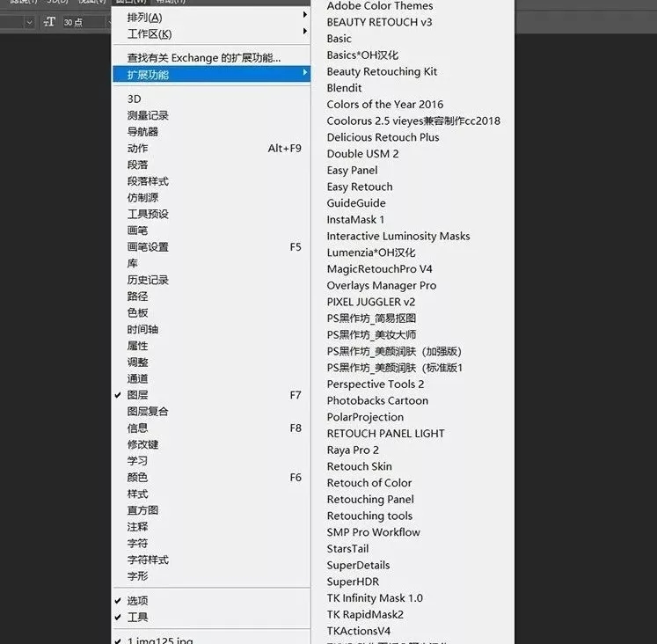Open Beauty Retouching Kit extension
Image resolution: width=657 pixels, height=644 pixels.
[382, 71]
